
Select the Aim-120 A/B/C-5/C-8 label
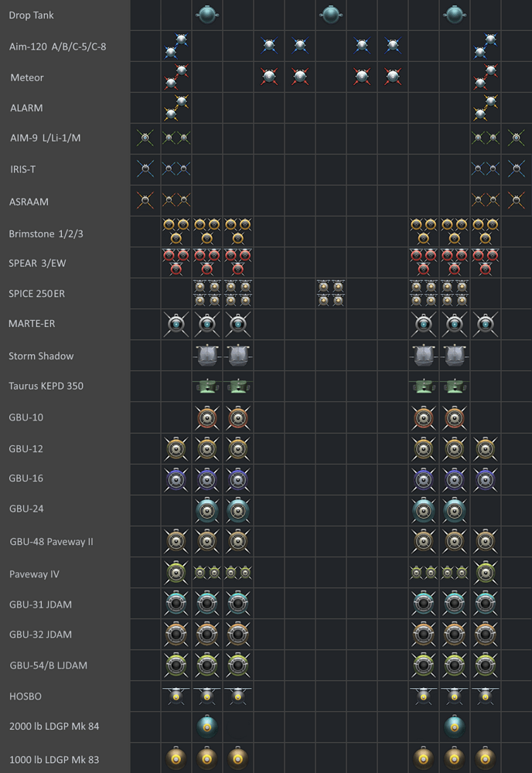coord(58,46)
